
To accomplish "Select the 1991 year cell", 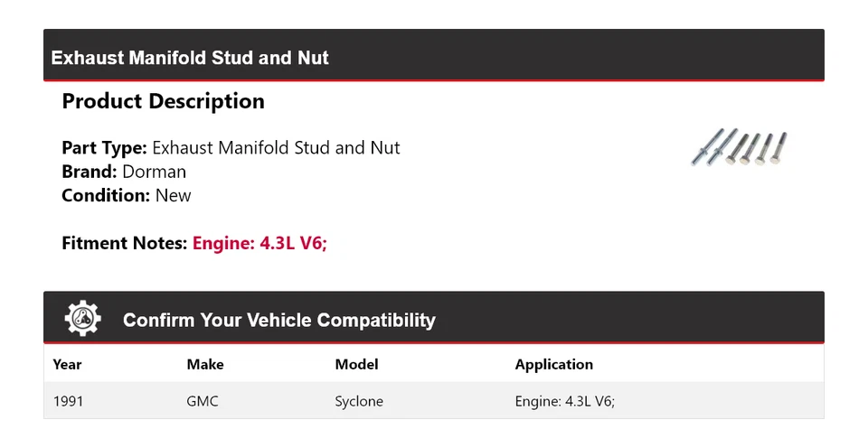I will click(x=68, y=401).
